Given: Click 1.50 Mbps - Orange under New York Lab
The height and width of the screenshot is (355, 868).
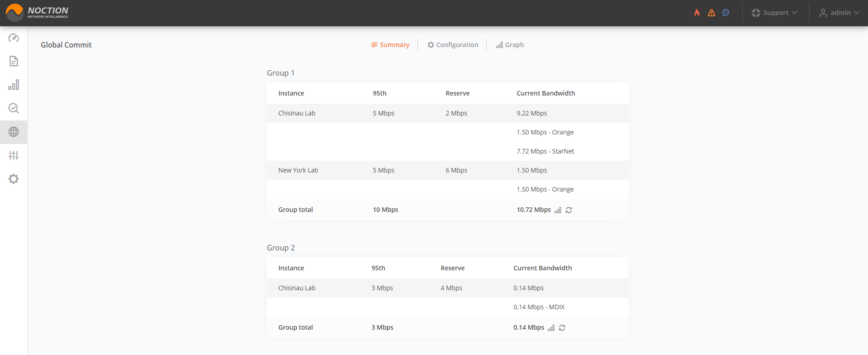Looking at the screenshot, I should click(545, 189).
